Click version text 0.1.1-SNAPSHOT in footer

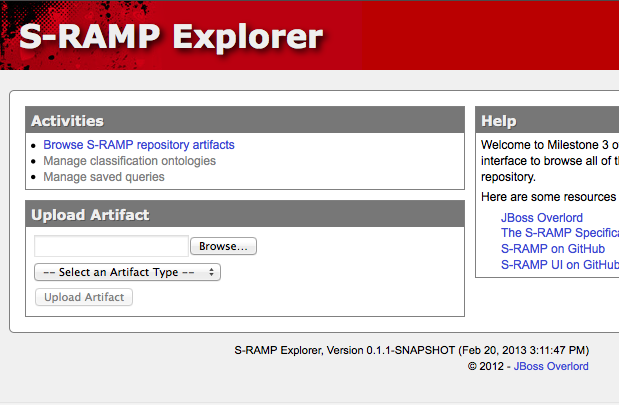pos(411,351)
